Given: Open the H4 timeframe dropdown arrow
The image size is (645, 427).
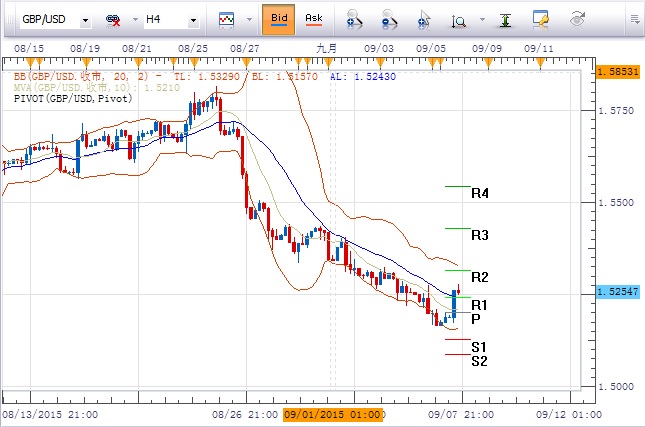Looking at the screenshot, I should click(193, 20).
